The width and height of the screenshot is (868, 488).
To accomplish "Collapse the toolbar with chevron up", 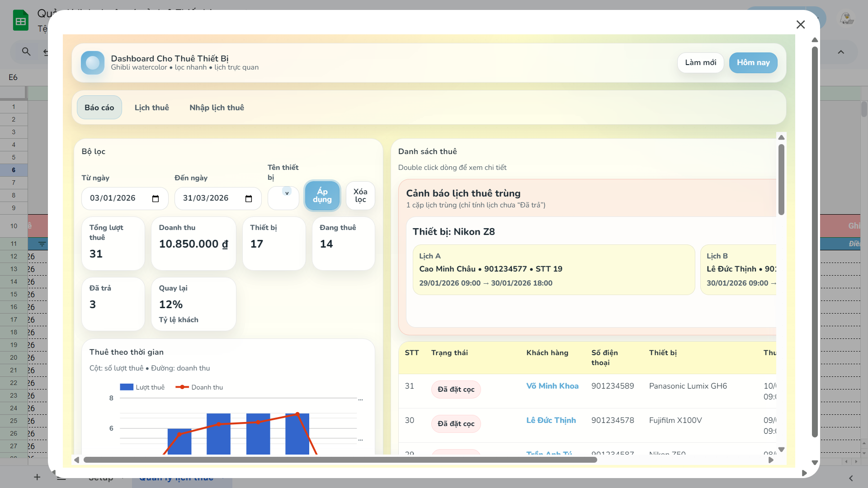I will click(841, 52).
